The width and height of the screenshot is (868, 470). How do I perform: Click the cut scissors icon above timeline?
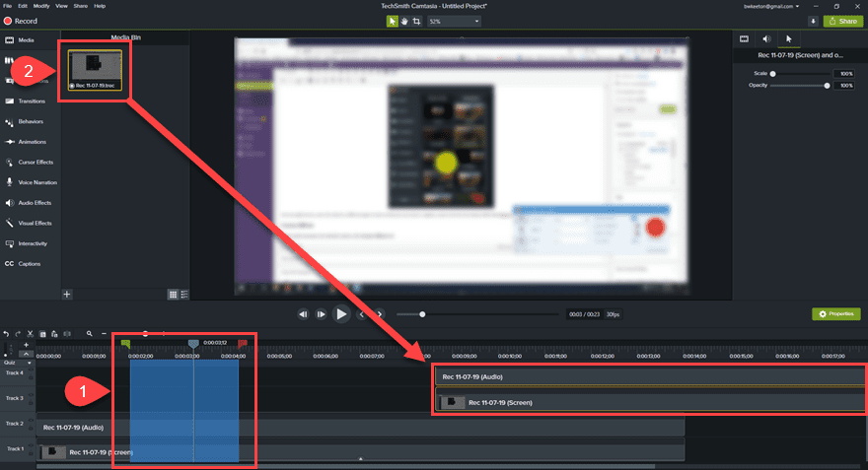tap(31, 334)
